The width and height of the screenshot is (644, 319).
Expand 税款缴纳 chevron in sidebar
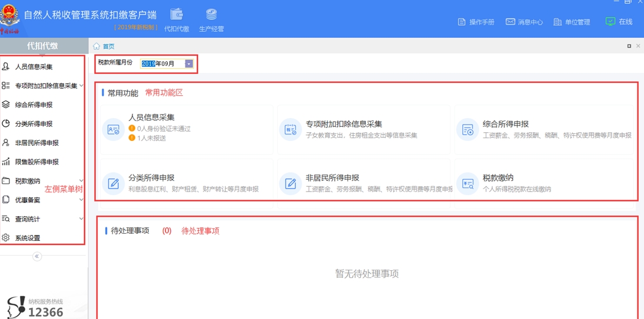(81, 181)
